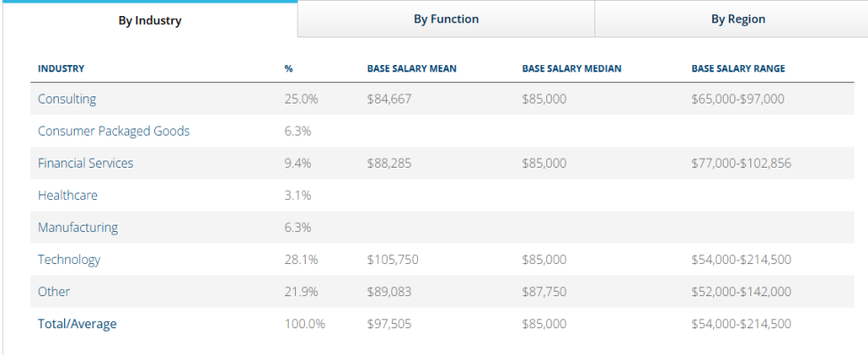Image resolution: width=868 pixels, height=355 pixels.
Task: Click the Total/Average row label
Action: 77,324
